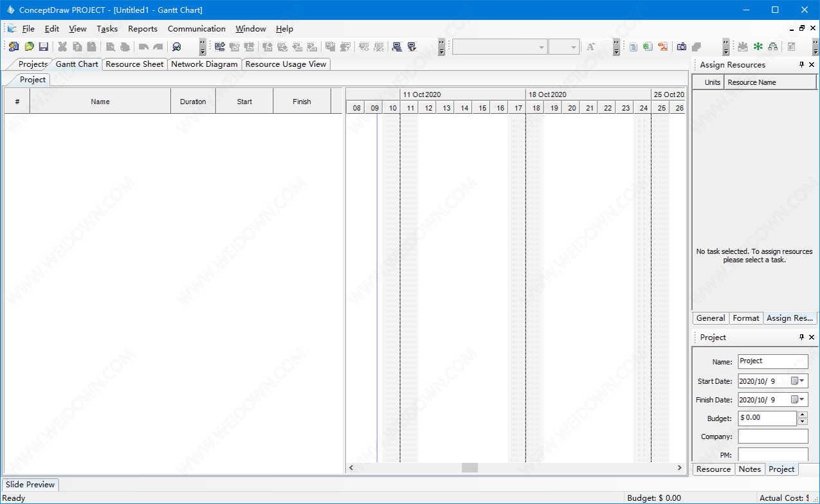Viewport: 820px width, 504px height.
Task: Open the Start Date dropdown arrow
Action: click(x=802, y=381)
